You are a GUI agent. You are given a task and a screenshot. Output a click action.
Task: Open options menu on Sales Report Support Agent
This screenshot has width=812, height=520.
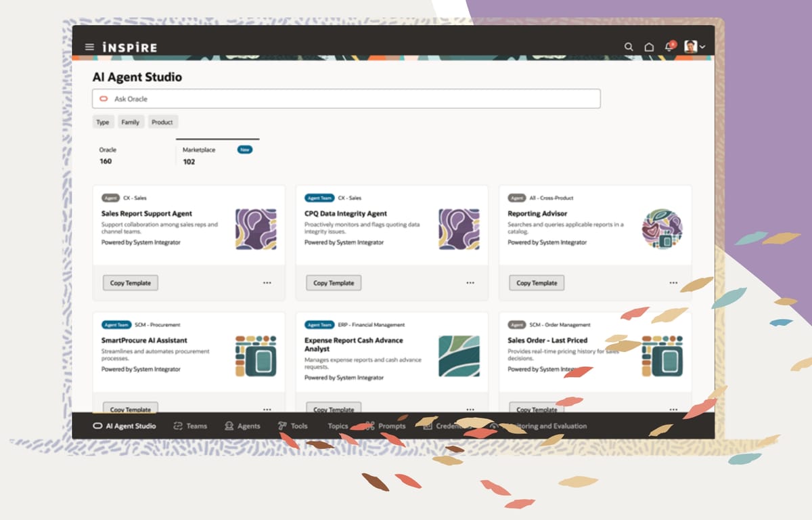(267, 283)
